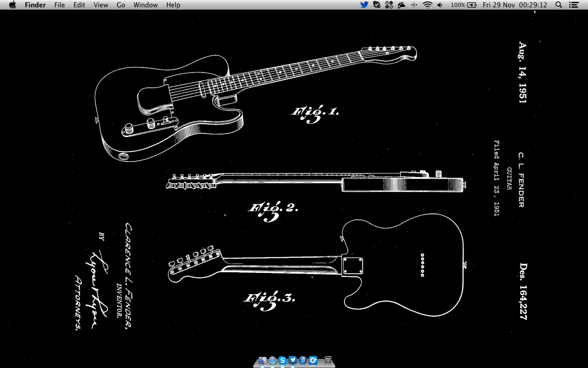Click the cloud menu bar icon
The height and width of the screenshot is (368, 588).
point(401,5)
